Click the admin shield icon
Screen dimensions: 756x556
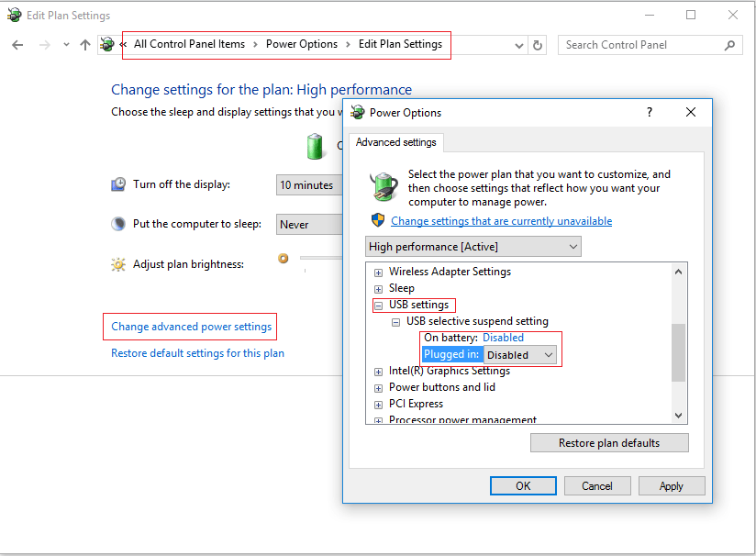click(x=378, y=220)
